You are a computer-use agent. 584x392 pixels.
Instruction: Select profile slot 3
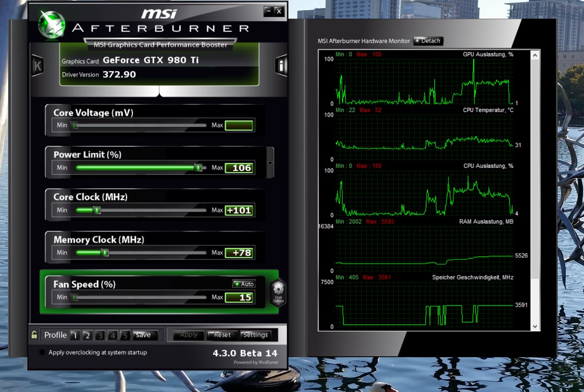tap(100, 335)
